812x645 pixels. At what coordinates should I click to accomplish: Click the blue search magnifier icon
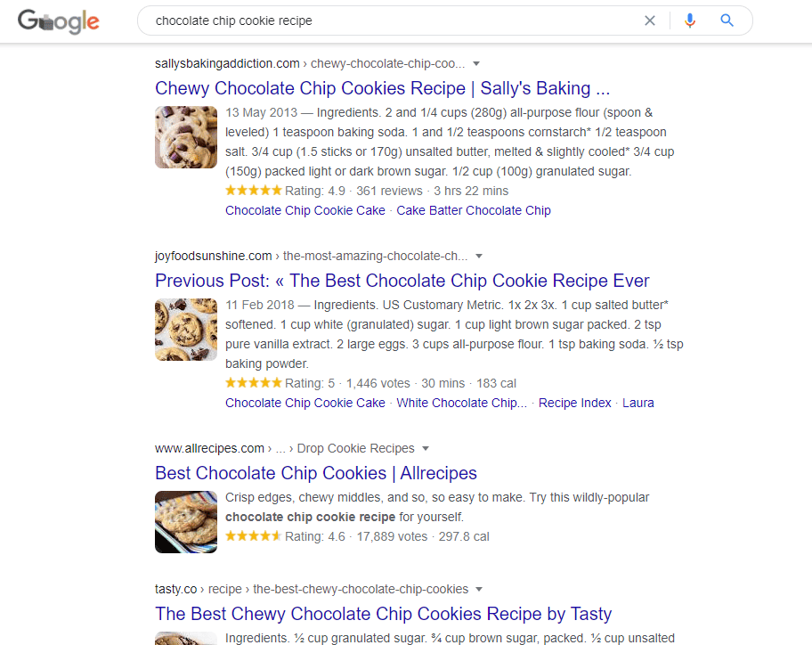[727, 20]
